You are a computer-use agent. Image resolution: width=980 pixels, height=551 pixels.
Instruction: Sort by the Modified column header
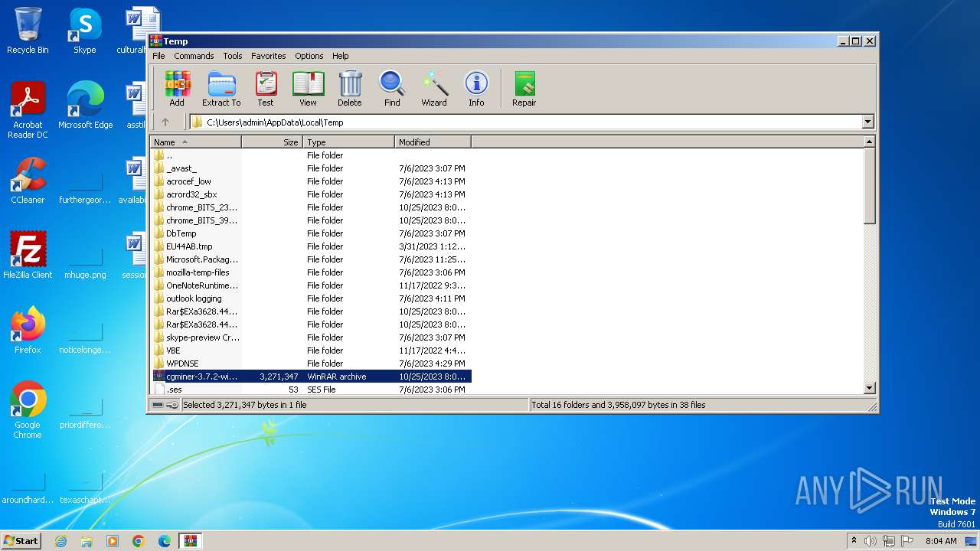tap(433, 142)
